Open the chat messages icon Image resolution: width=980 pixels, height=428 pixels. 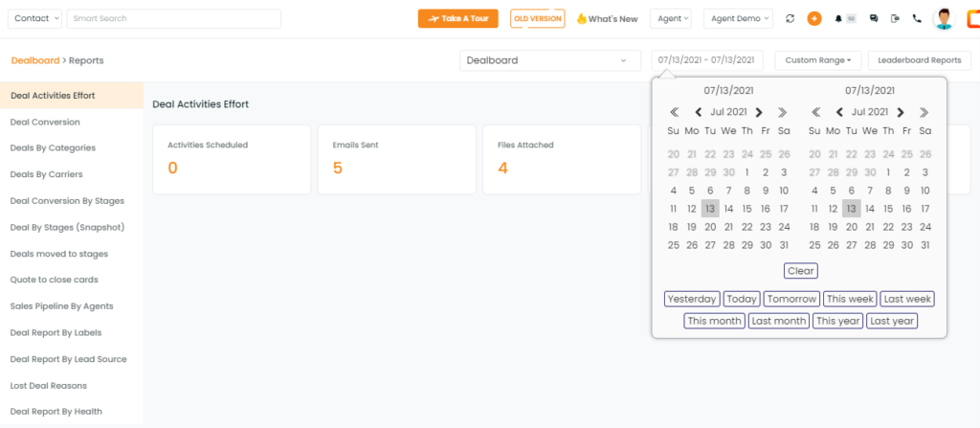tap(874, 19)
